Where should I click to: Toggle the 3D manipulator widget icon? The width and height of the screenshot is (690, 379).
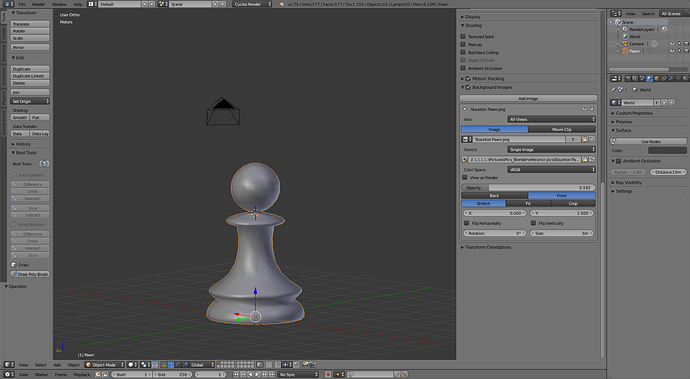coord(163,364)
